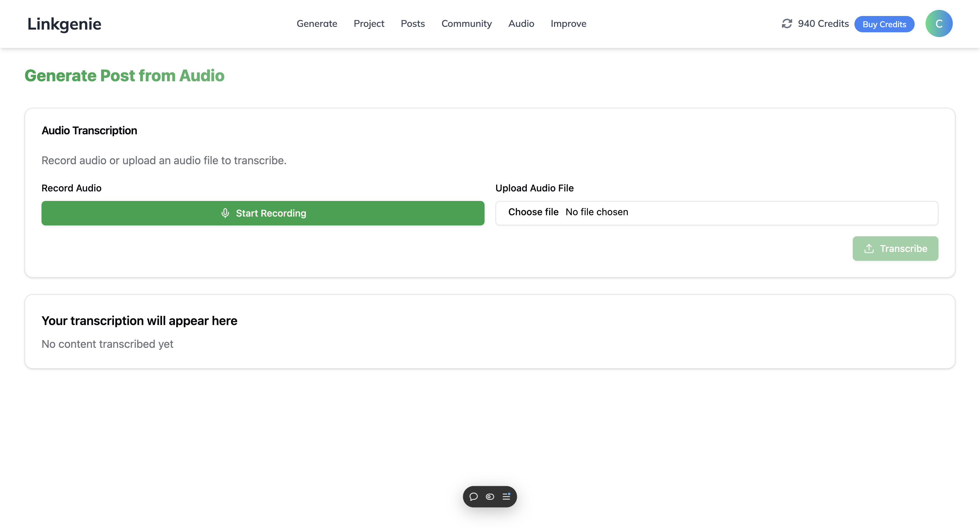The height and width of the screenshot is (528, 980).
Task: Open the user avatar C menu
Action: tap(938, 23)
